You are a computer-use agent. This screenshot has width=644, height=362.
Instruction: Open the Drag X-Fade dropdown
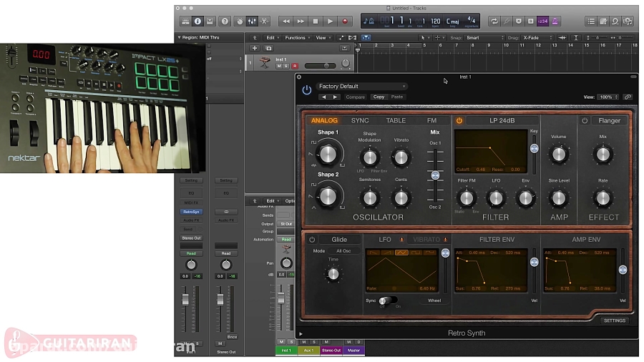537,38
